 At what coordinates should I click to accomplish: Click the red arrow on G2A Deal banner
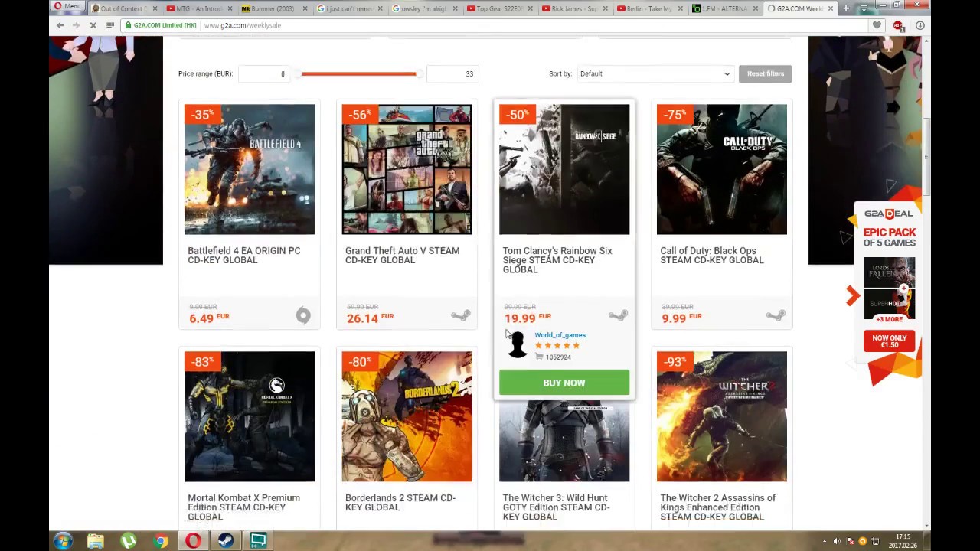(853, 296)
